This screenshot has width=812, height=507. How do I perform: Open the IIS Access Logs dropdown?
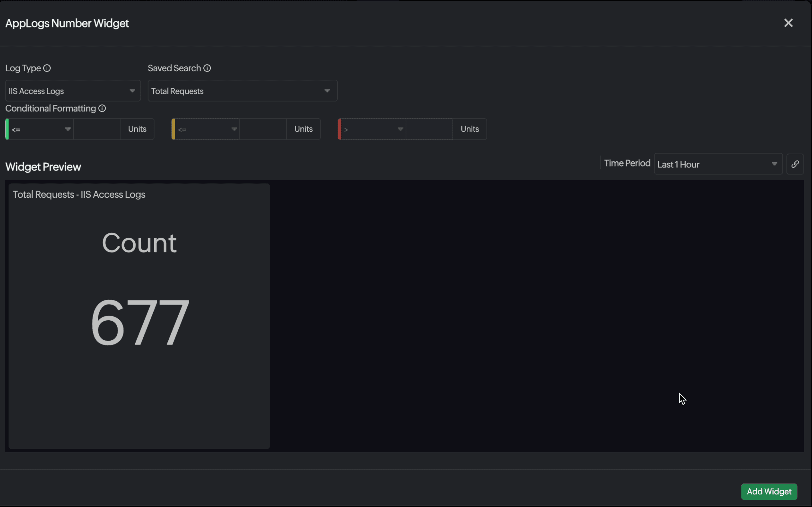[73, 91]
